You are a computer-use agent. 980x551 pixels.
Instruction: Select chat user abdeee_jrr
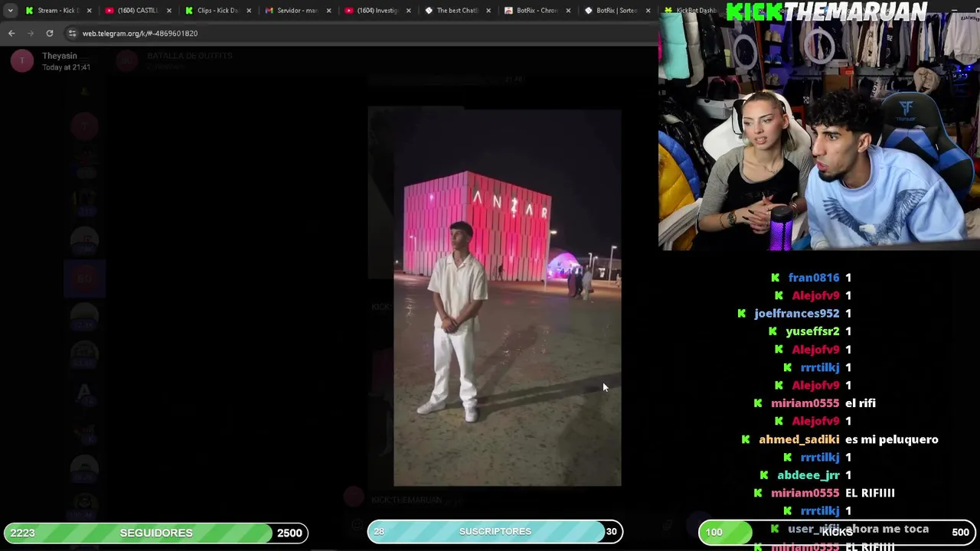(808, 475)
